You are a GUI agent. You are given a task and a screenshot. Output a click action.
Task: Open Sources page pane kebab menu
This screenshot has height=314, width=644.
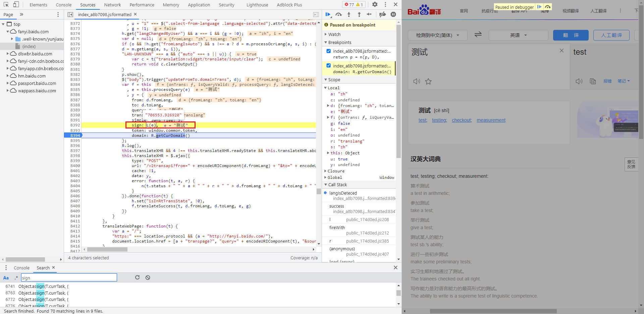click(x=58, y=14)
